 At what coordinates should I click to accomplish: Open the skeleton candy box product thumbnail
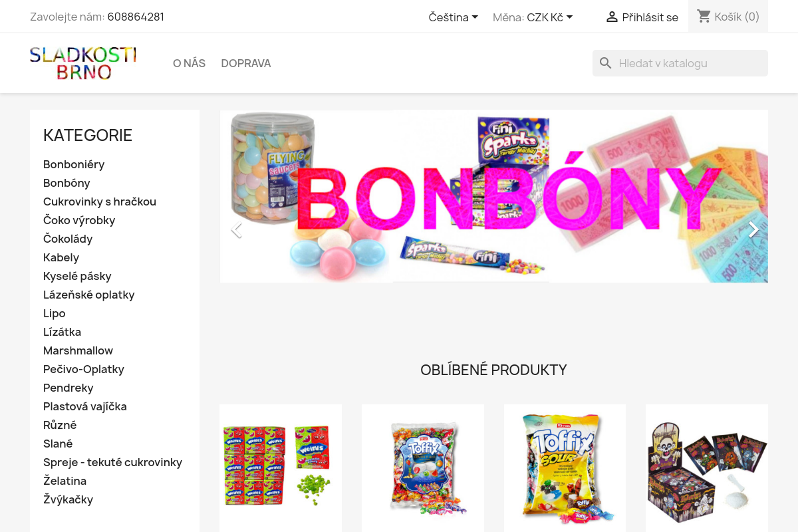pos(707,465)
